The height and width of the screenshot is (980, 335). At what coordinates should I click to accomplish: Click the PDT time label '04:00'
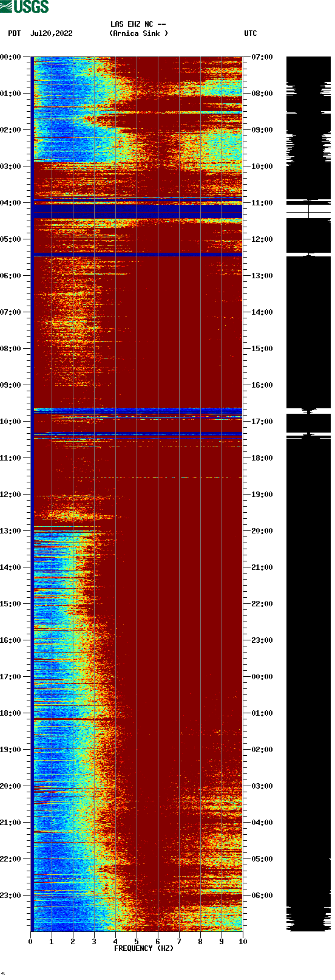tap(11, 203)
